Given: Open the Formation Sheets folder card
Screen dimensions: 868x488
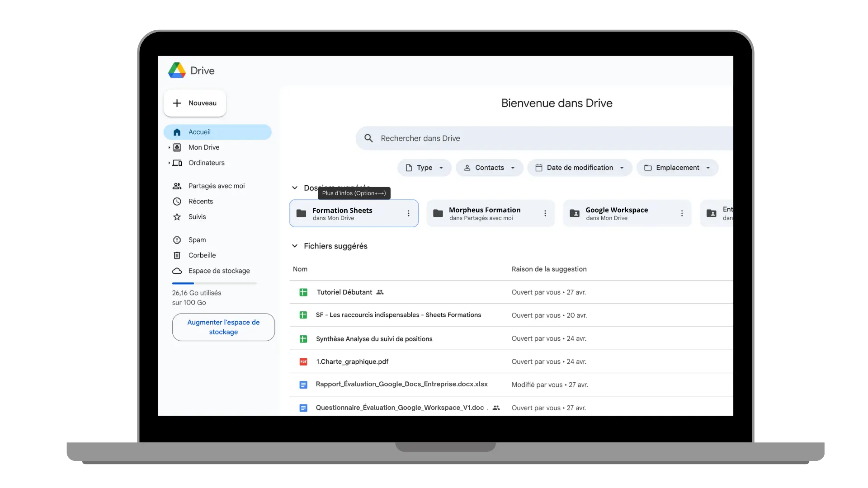Looking at the screenshot, I should 354,213.
